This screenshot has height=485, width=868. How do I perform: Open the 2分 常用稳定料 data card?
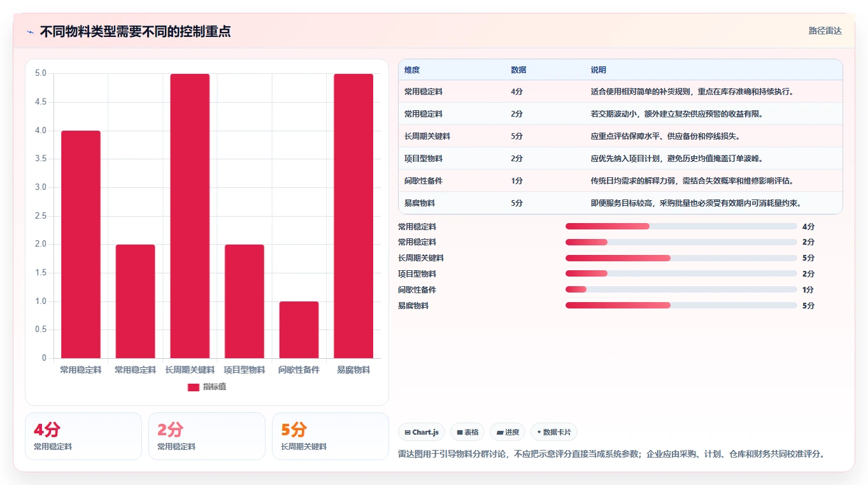point(207,436)
